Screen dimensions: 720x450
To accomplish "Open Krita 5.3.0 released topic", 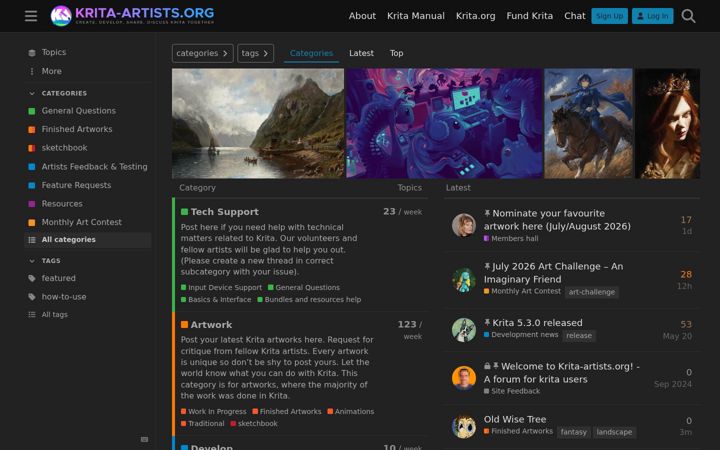I will [x=537, y=323].
